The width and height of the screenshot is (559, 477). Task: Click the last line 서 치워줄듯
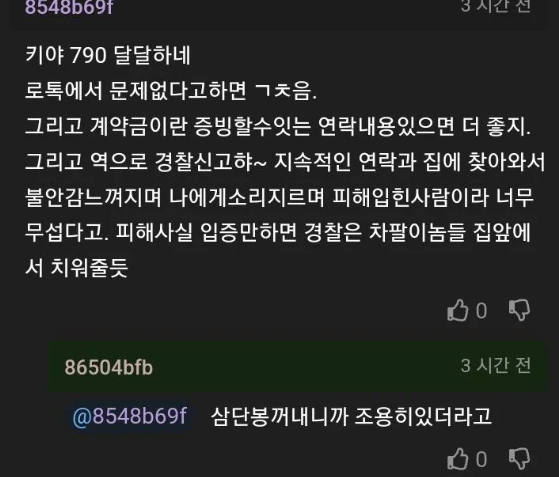point(76,268)
